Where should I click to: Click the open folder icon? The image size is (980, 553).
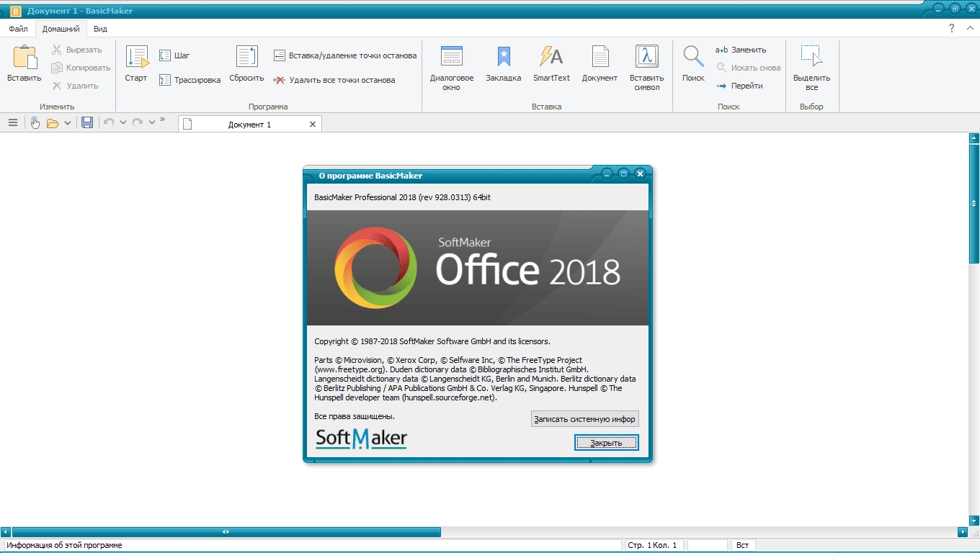pyautogui.click(x=53, y=123)
